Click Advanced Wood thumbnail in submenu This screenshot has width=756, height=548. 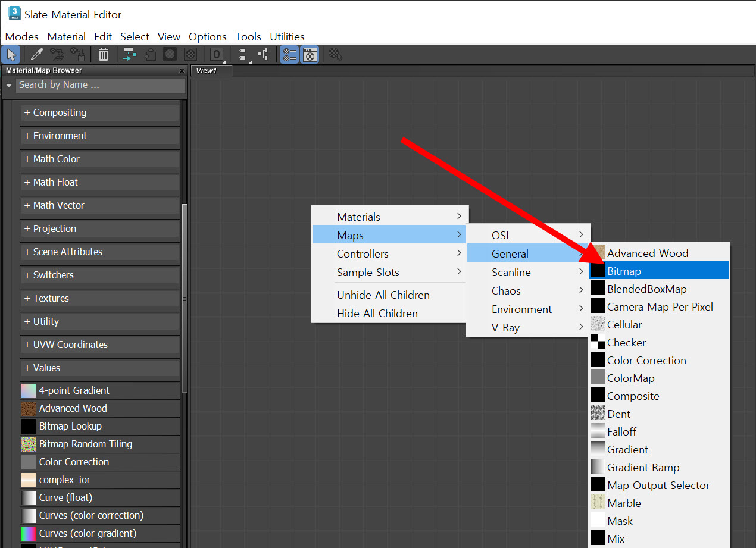click(x=598, y=253)
